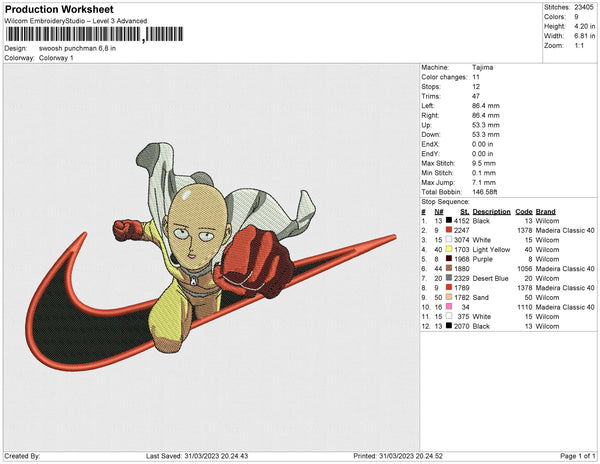Click the red swatch for thread 1789

(449, 288)
